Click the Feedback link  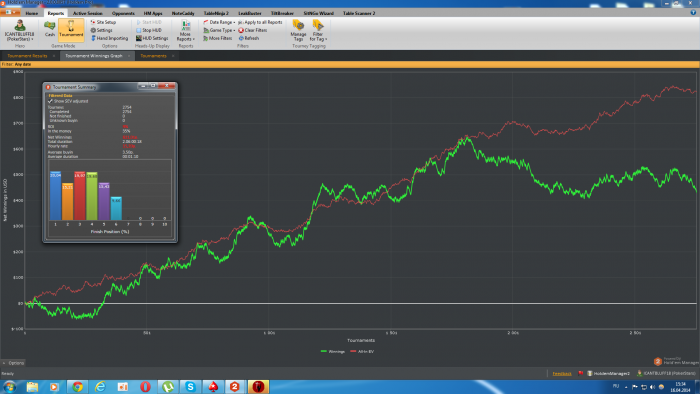(x=562, y=373)
